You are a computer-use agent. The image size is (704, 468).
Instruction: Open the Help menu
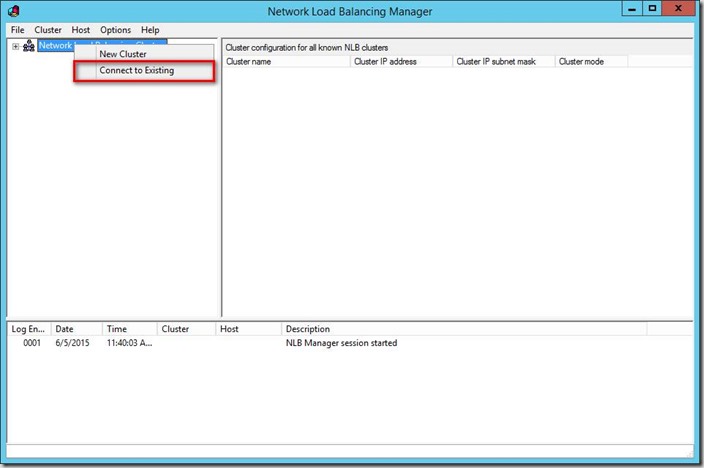pyautogui.click(x=150, y=30)
